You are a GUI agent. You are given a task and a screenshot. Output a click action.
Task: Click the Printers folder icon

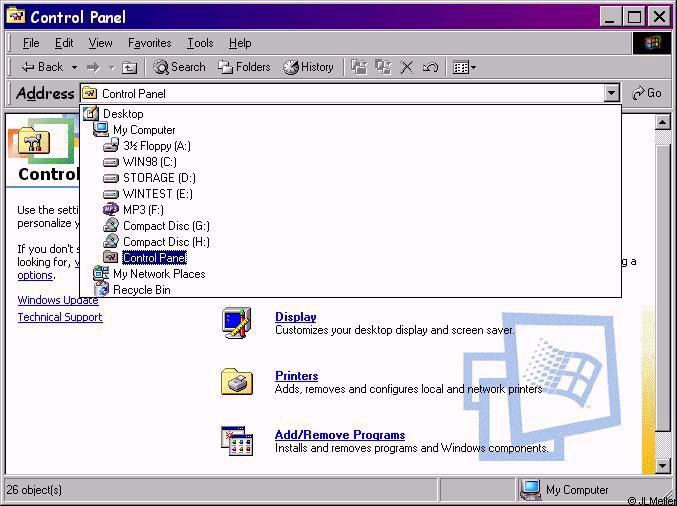(x=237, y=382)
